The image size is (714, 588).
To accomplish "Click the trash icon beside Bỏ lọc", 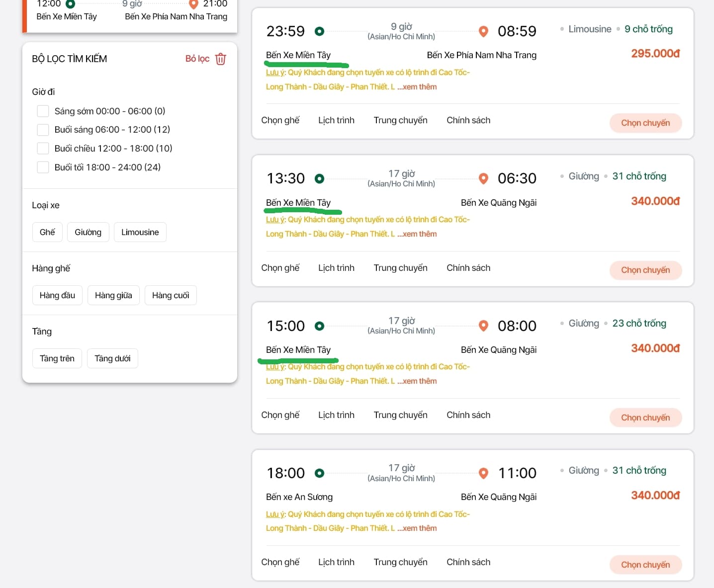I will click(220, 59).
